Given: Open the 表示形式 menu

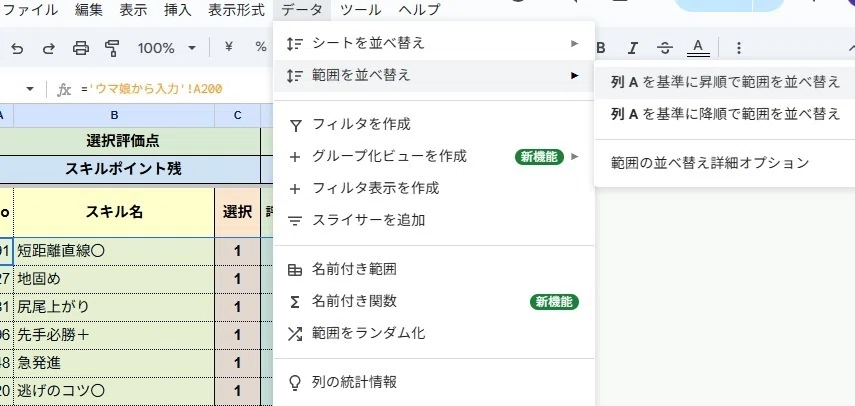Looking at the screenshot, I should point(237,10).
